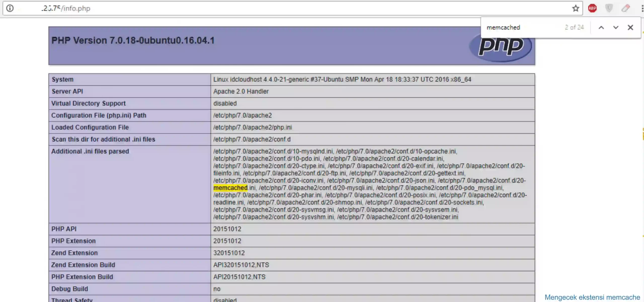This screenshot has height=302, width=644.
Task: Click the eraser-shaped extension icon
Action: 626,8
